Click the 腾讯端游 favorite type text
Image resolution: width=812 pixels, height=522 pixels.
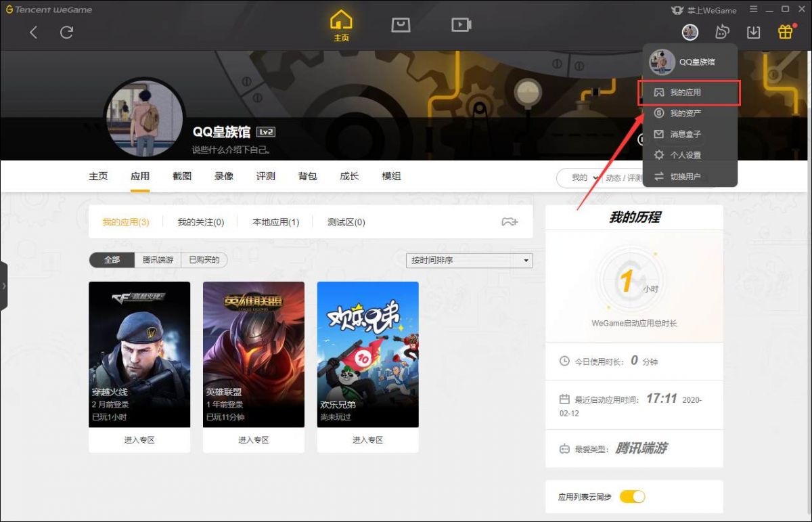(641, 448)
